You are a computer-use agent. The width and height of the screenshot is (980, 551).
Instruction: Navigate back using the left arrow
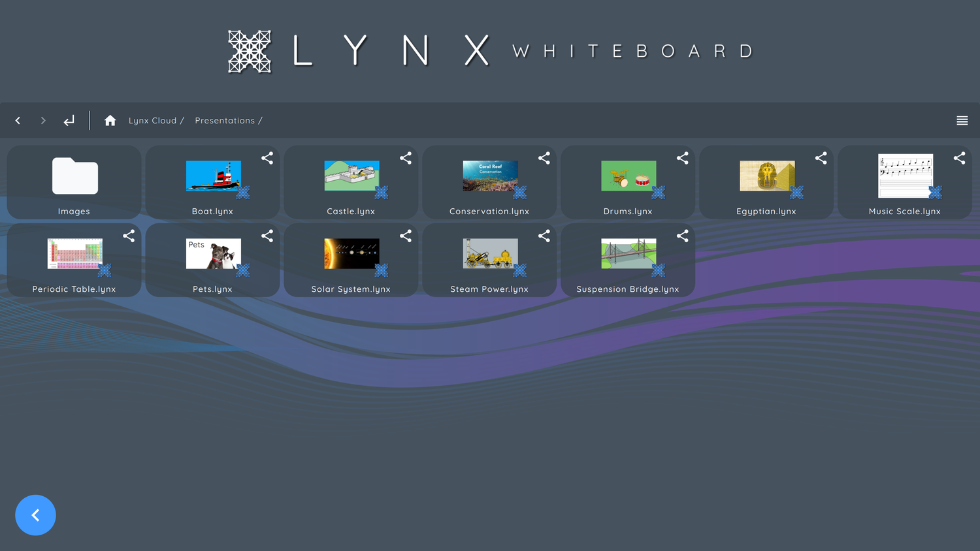click(x=18, y=120)
